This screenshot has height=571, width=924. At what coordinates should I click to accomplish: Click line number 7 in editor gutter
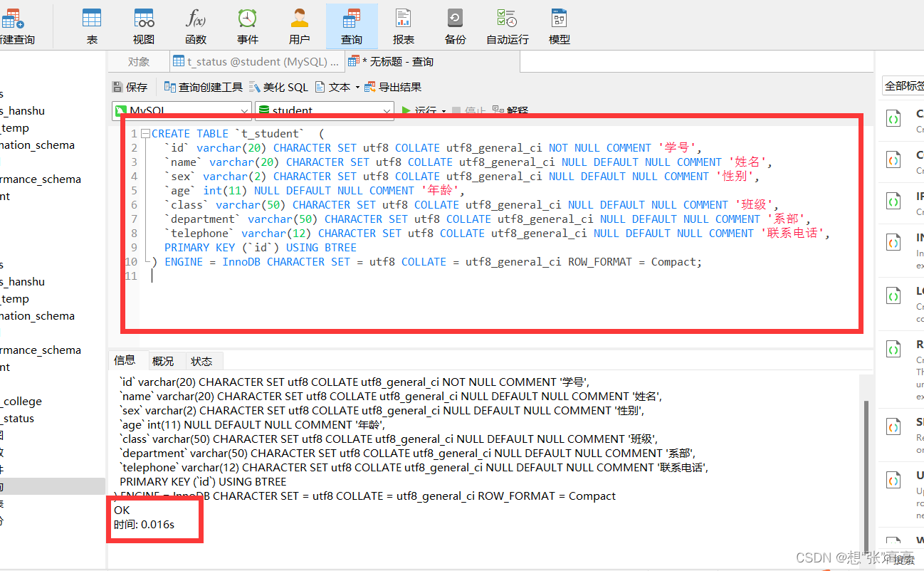click(134, 219)
